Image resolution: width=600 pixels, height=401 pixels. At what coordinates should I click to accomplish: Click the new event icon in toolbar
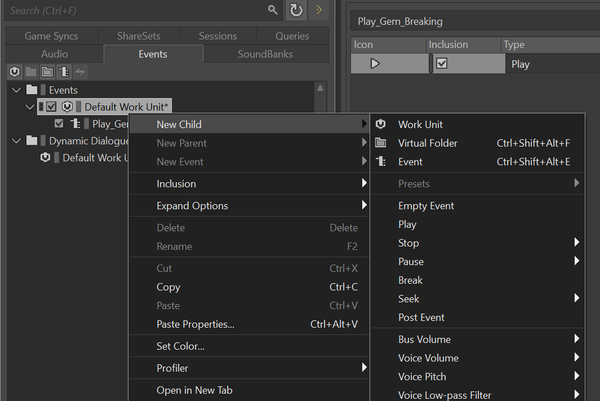(x=63, y=72)
